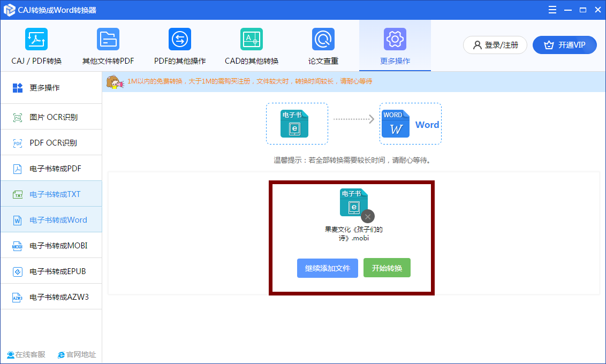The width and height of the screenshot is (606, 364).
Task: Select the 更多操作 gear icon
Action: pyautogui.click(x=395, y=39)
